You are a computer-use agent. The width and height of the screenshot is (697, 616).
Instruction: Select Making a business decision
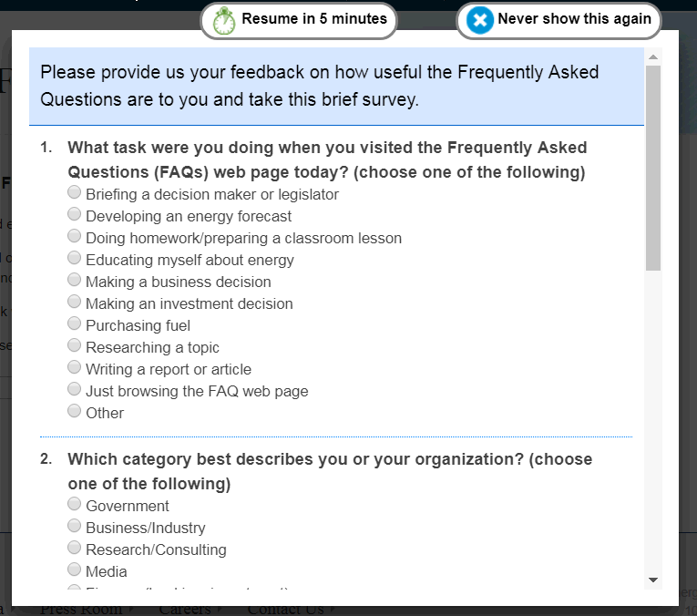point(75,281)
